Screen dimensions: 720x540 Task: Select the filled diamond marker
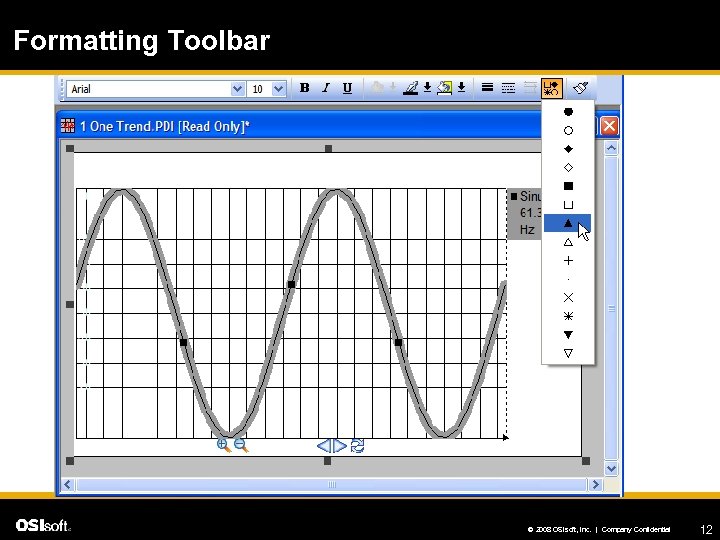coord(568,149)
